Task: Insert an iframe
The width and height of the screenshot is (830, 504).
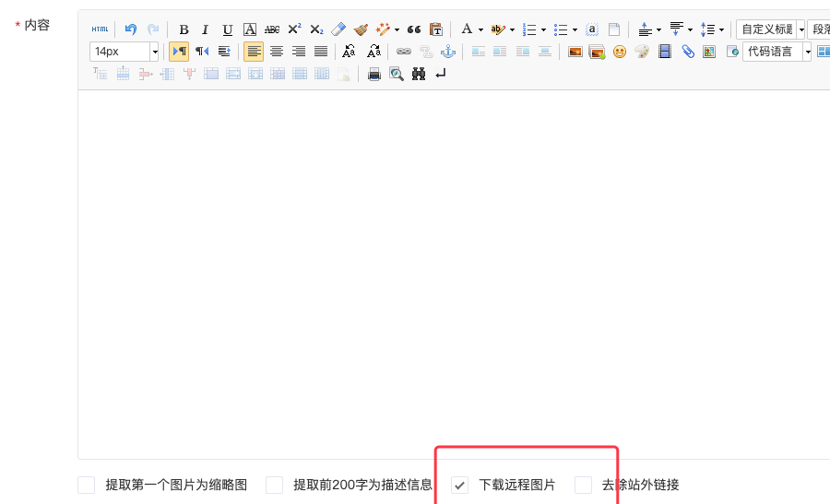Action: point(732,52)
